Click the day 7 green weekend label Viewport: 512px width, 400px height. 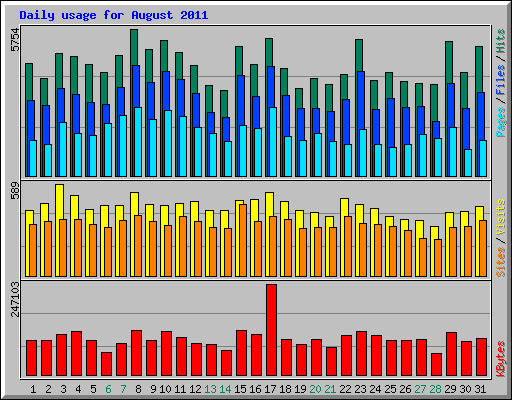point(123,389)
